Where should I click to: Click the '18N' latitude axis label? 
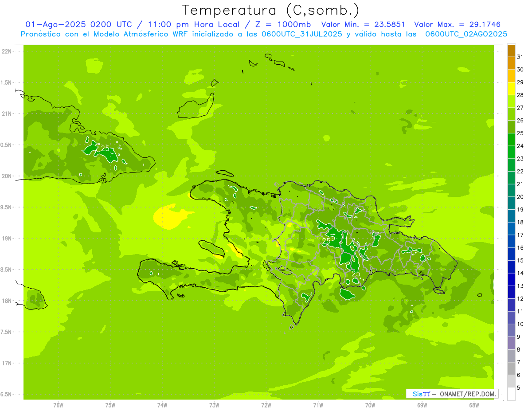(6, 301)
